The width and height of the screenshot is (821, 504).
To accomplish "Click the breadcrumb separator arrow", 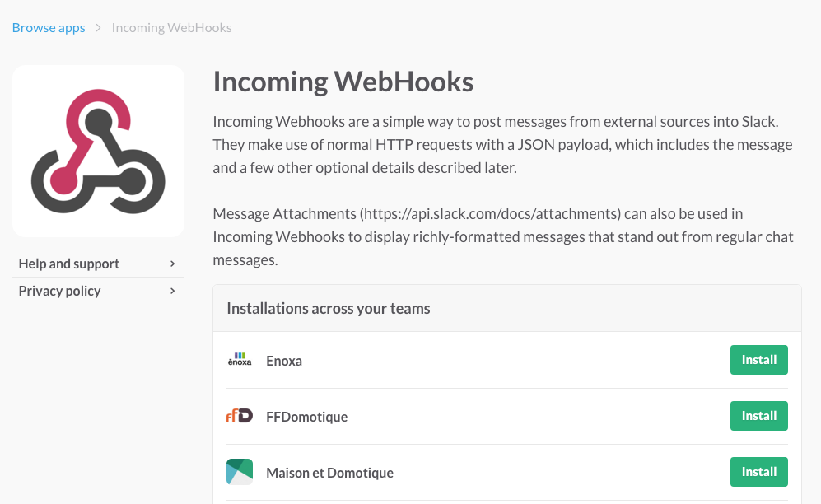I will pyautogui.click(x=99, y=28).
